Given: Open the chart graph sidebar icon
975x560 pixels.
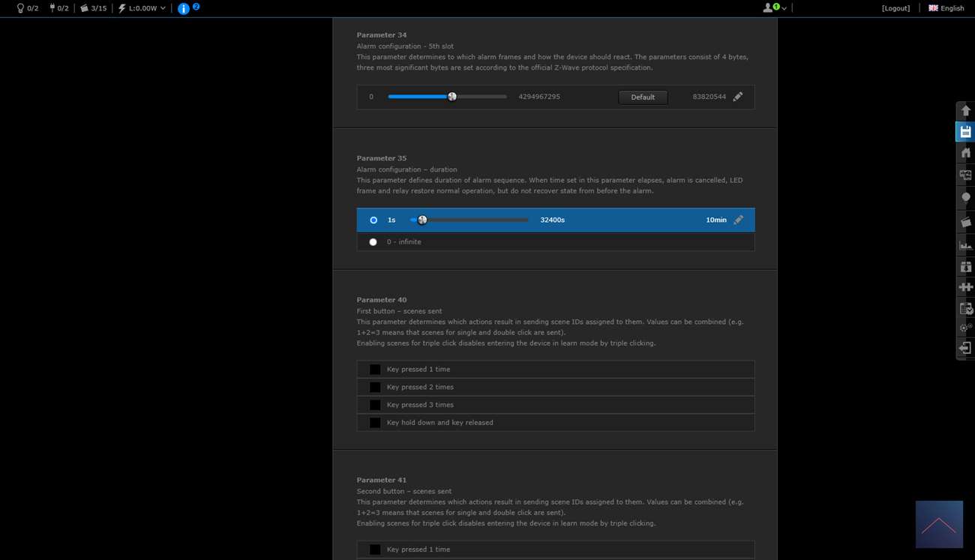Looking at the screenshot, I should [965, 245].
